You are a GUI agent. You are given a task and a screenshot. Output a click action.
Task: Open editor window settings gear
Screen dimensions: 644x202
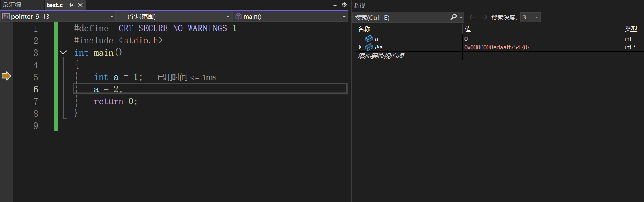point(344,5)
